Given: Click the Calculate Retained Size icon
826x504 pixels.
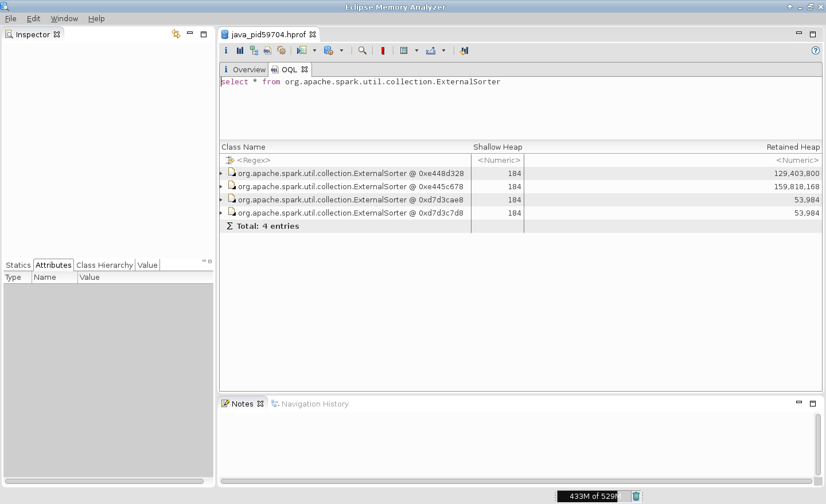Looking at the screenshot, I should click(404, 50).
